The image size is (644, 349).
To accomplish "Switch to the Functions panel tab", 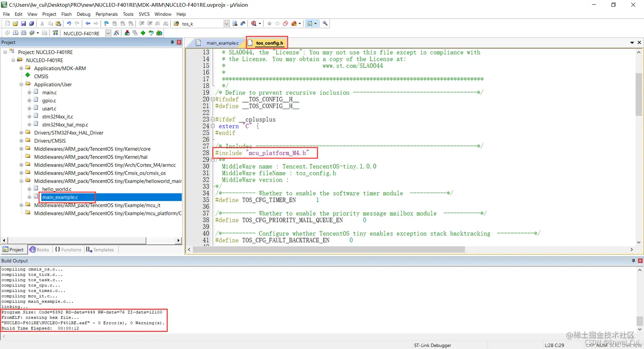I will tap(68, 250).
